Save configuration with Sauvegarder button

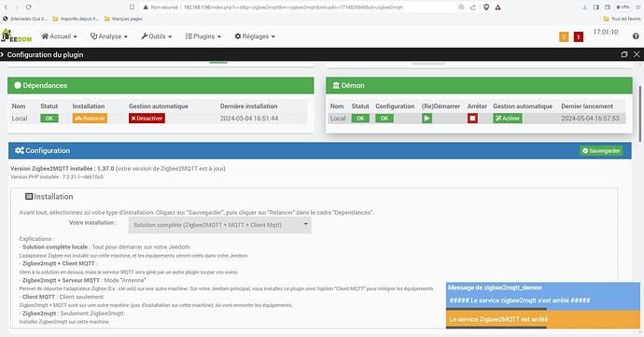tap(601, 151)
